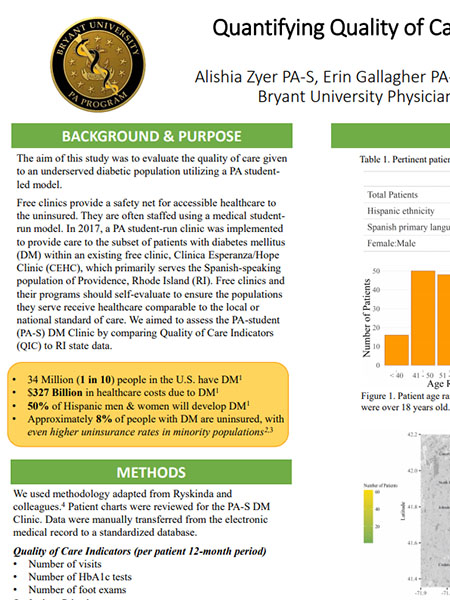Viewport: 450px width, 600px height.
Task: Click table row 'Total Patients'
Action: (x=407, y=194)
